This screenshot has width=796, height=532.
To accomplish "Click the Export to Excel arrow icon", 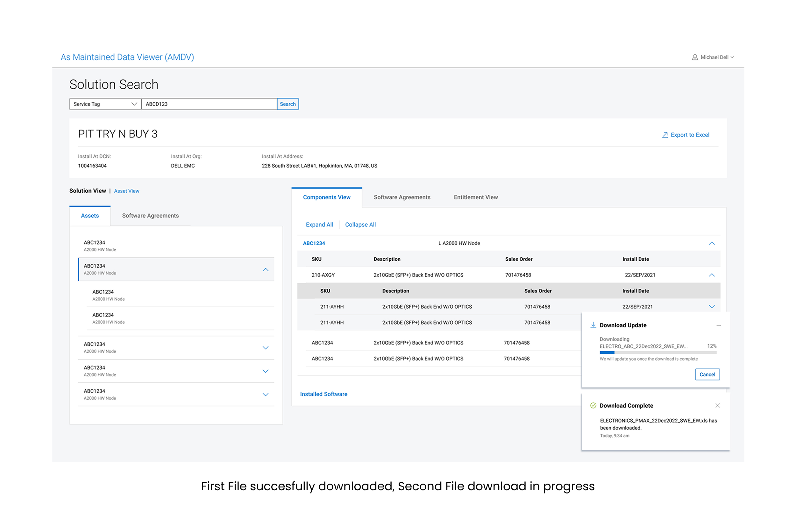I will [x=665, y=135].
